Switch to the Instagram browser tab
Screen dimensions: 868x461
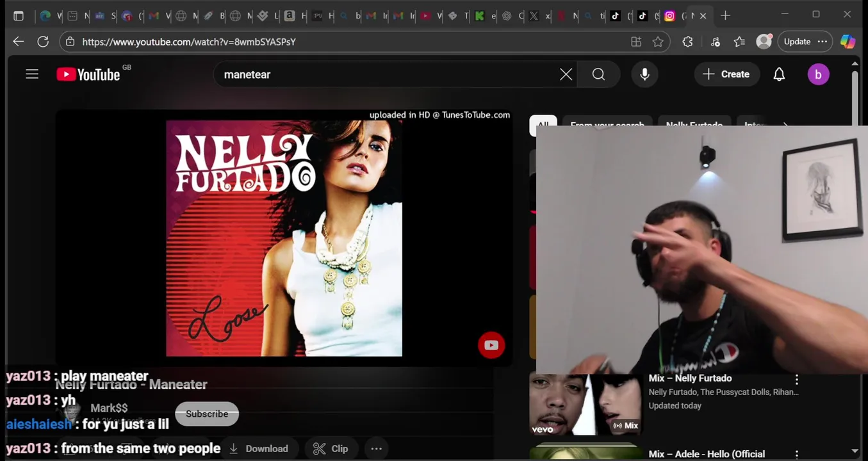pos(669,16)
